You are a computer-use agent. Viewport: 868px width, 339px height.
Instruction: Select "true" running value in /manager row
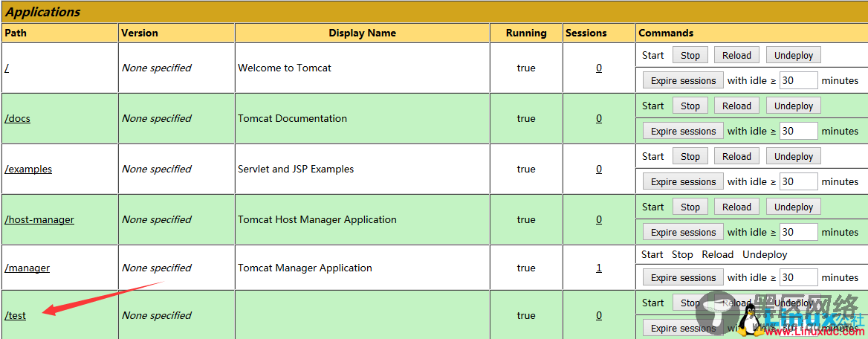point(526,268)
